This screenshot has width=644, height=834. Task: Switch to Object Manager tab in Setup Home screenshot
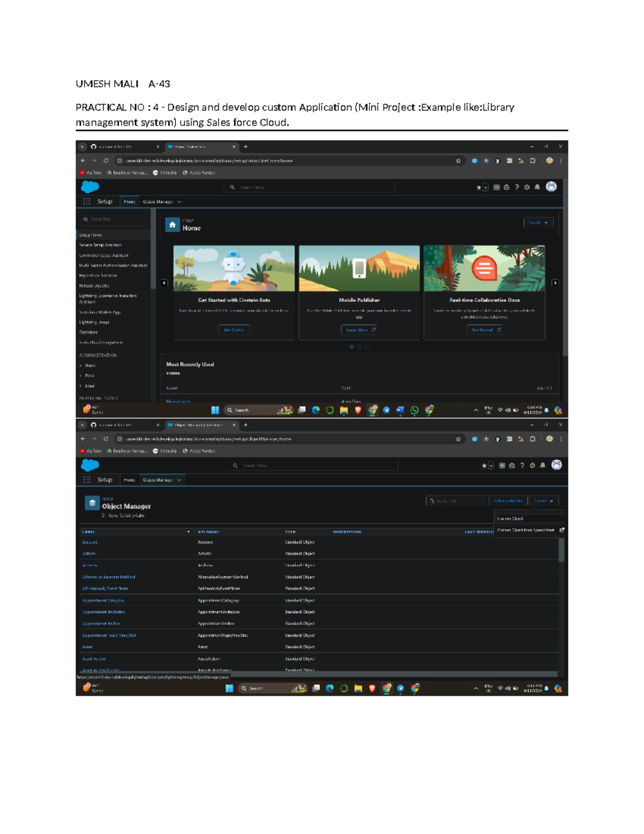pyautogui.click(x=158, y=202)
